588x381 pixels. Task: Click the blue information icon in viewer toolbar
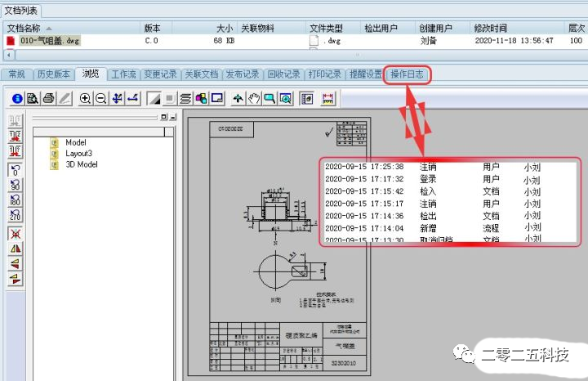[17, 99]
